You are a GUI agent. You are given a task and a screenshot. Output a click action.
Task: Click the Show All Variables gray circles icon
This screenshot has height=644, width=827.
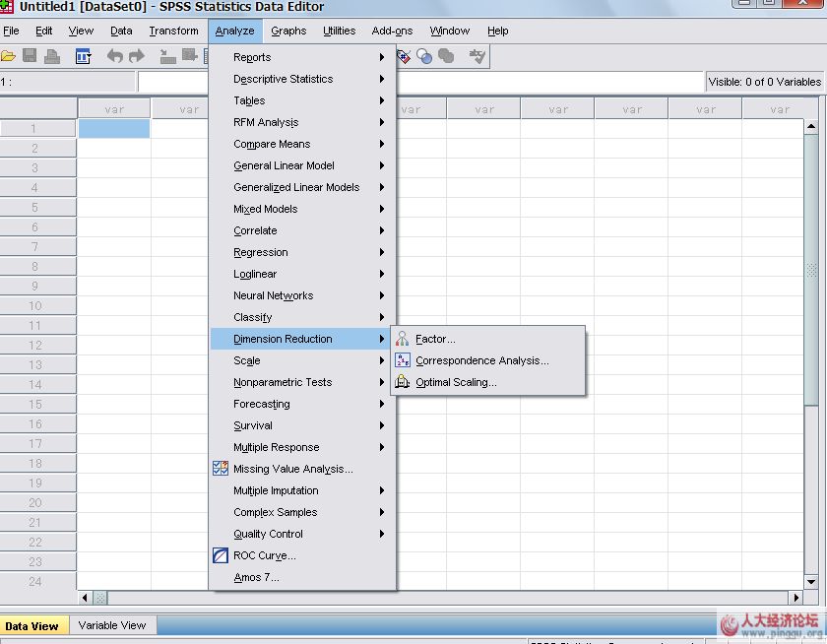click(446, 56)
